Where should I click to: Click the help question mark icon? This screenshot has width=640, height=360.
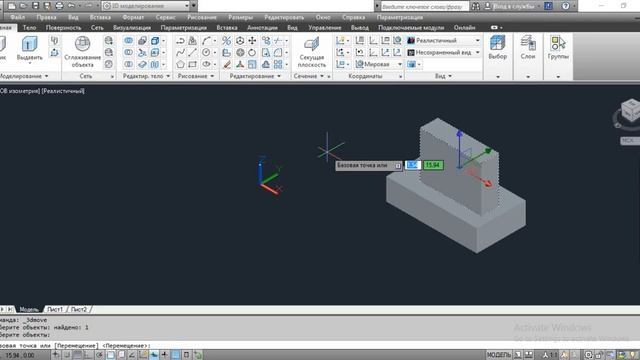[565, 6]
